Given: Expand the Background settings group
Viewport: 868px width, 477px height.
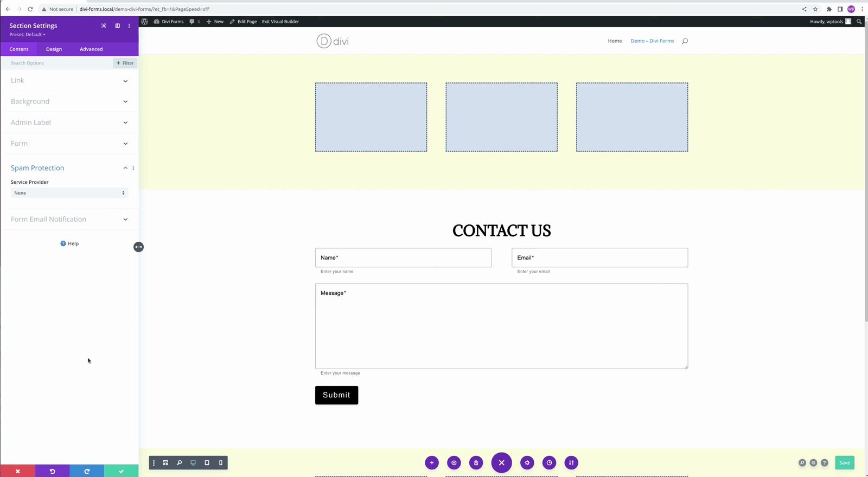Looking at the screenshot, I should (x=69, y=101).
